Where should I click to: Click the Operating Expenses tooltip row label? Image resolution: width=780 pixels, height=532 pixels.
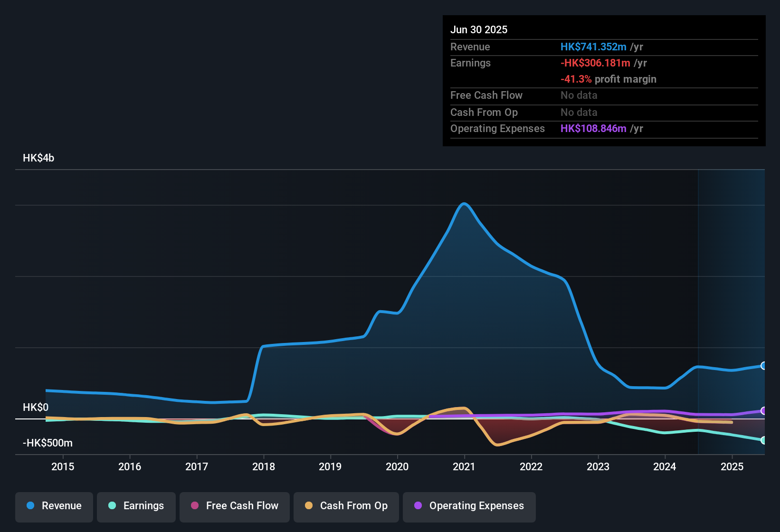pyautogui.click(x=497, y=128)
